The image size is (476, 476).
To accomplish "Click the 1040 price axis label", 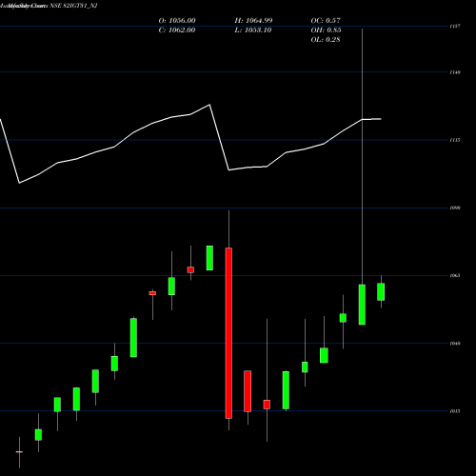I will click(x=455, y=344).
